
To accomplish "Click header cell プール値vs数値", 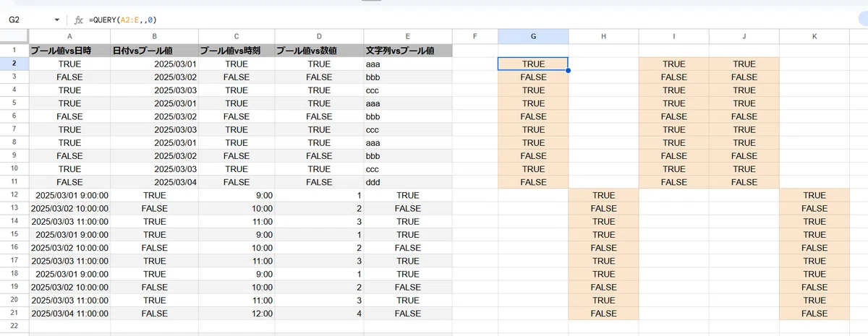I will tap(319, 51).
